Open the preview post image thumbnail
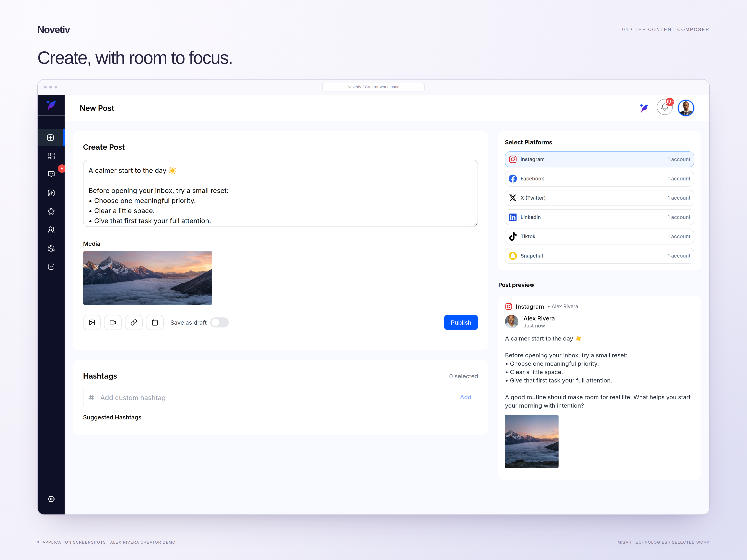This screenshot has height=560, width=747. tap(531, 441)
